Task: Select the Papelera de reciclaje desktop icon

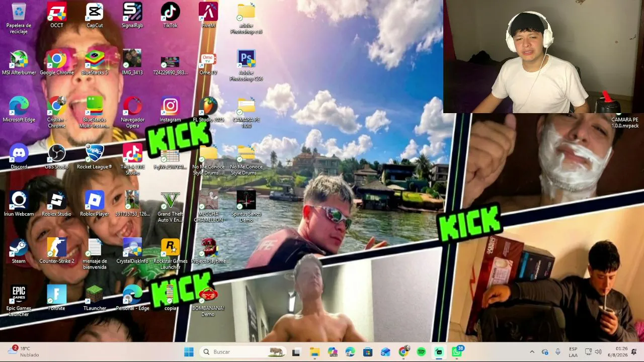Action: click(x=19, y=18)
